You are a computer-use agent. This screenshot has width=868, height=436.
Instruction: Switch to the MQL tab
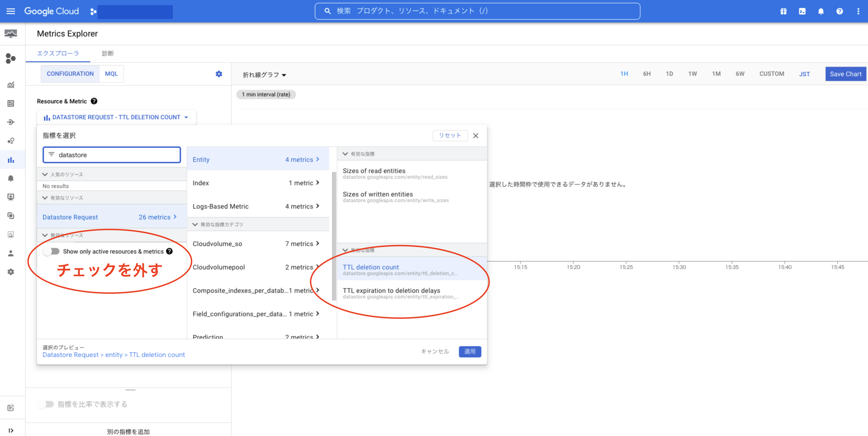click(111, 74)
